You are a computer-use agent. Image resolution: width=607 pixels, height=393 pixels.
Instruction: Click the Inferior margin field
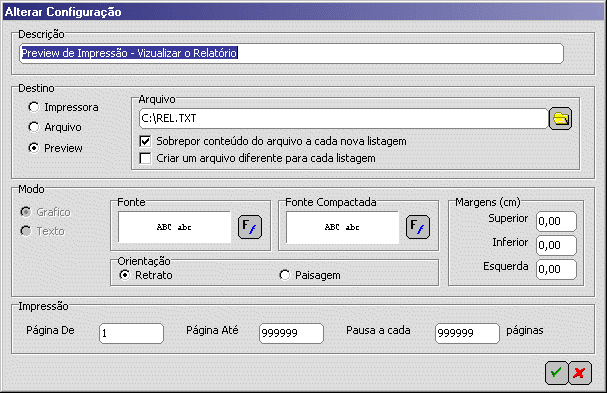(x=556, y=245)
